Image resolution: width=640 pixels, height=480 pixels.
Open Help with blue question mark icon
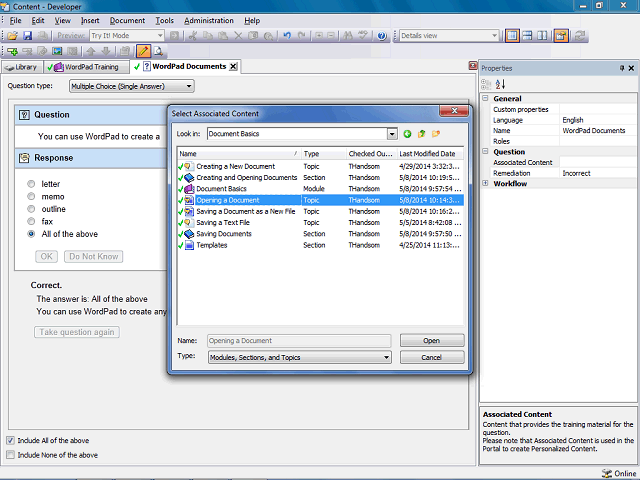382,36
